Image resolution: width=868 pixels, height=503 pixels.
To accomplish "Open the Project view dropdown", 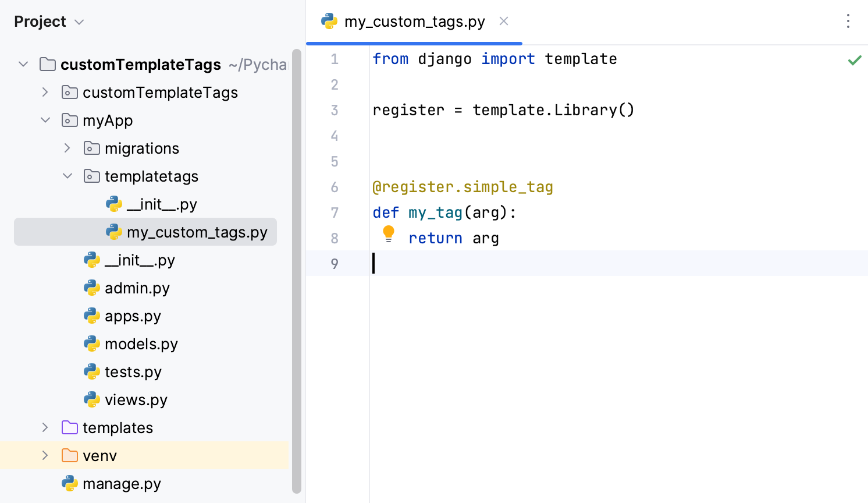I will 79,21.
